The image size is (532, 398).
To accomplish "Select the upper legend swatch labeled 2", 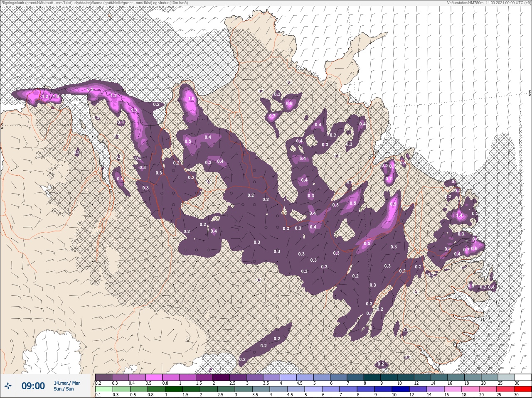I will click(x=221, y=377).
